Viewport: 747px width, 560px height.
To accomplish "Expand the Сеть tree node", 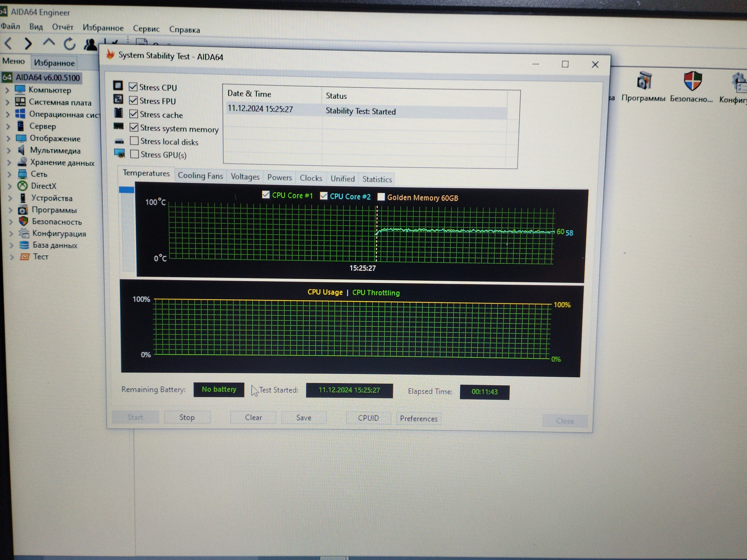I will coord(10,174).
